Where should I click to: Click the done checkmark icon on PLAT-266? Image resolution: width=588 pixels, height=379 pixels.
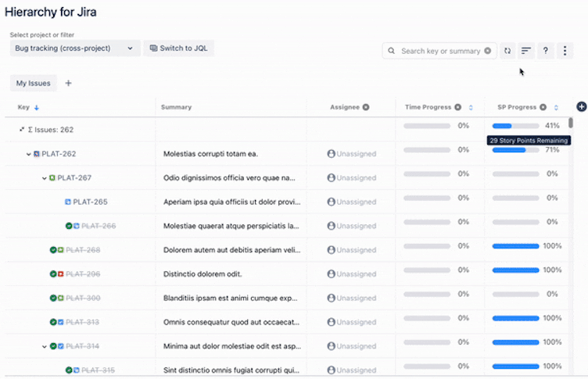point(69,226)
